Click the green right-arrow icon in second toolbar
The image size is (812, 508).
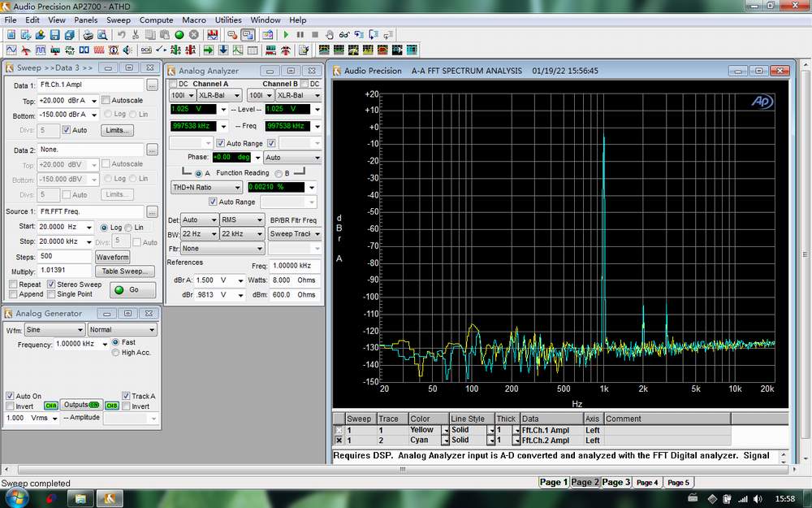point(209,50)
